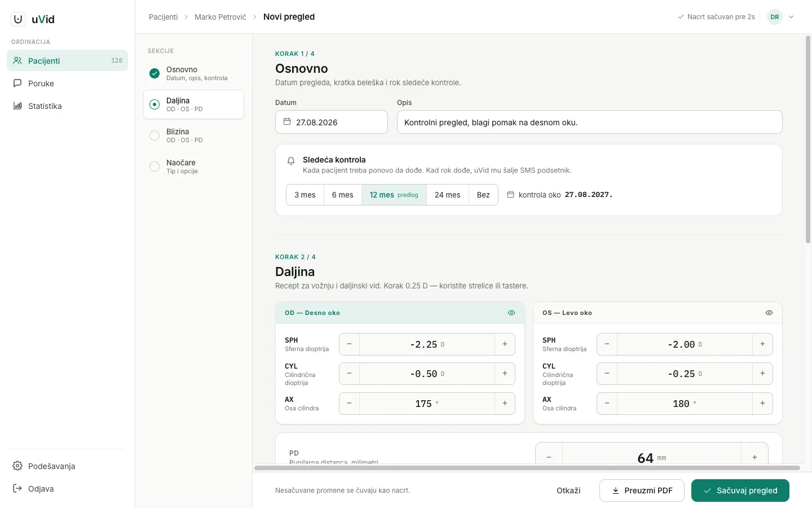Open the DR user menu chevron
812x508 pixels.
pos(791,17)
